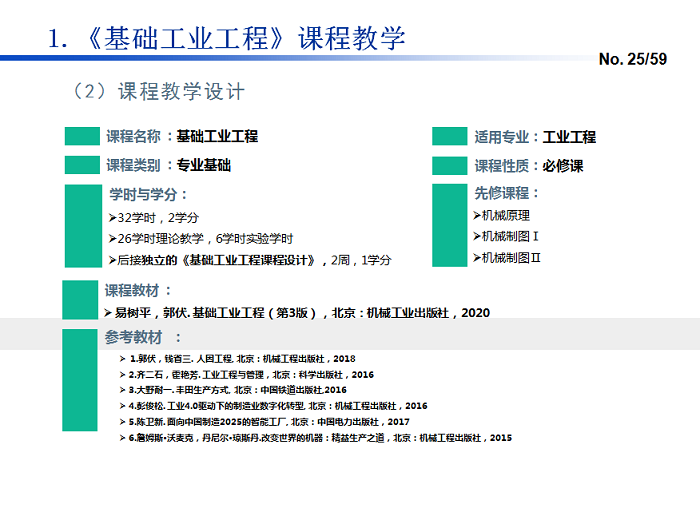This screenshot has width=700, height=520.
Task: Click the 课程教材 heading
Action: pos(138,291)
